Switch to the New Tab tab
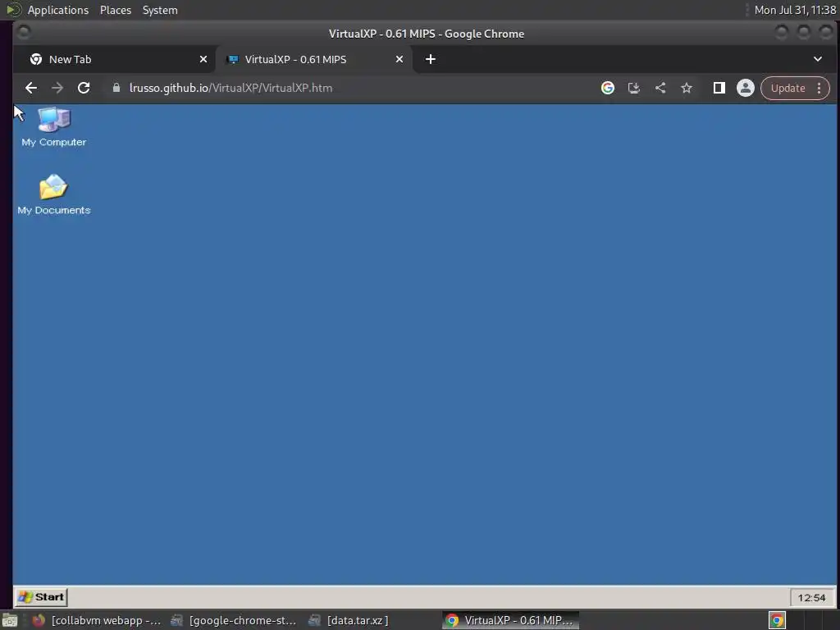The height and width of the screenshot is (630, 840). click(x=115, y=59)
